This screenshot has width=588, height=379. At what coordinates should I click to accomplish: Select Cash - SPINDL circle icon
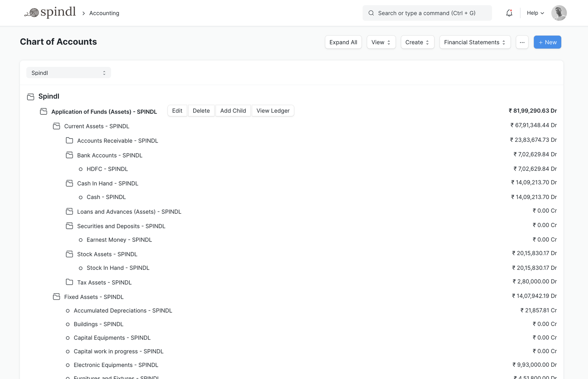[x=81, y=197]
